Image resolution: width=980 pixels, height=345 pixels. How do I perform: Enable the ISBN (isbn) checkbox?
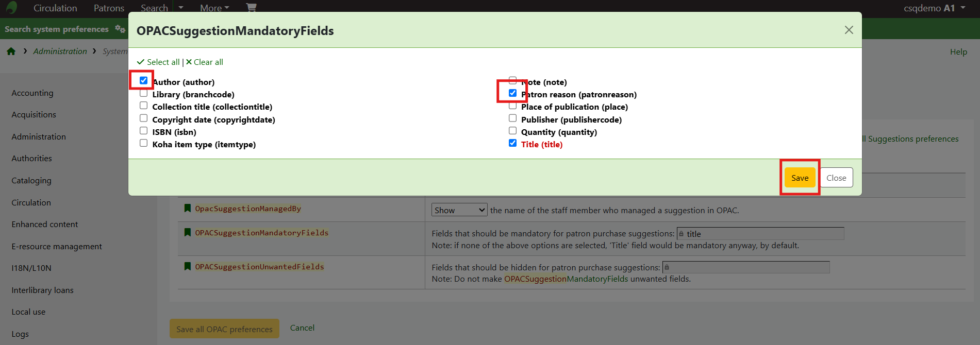tap(143, 131)
